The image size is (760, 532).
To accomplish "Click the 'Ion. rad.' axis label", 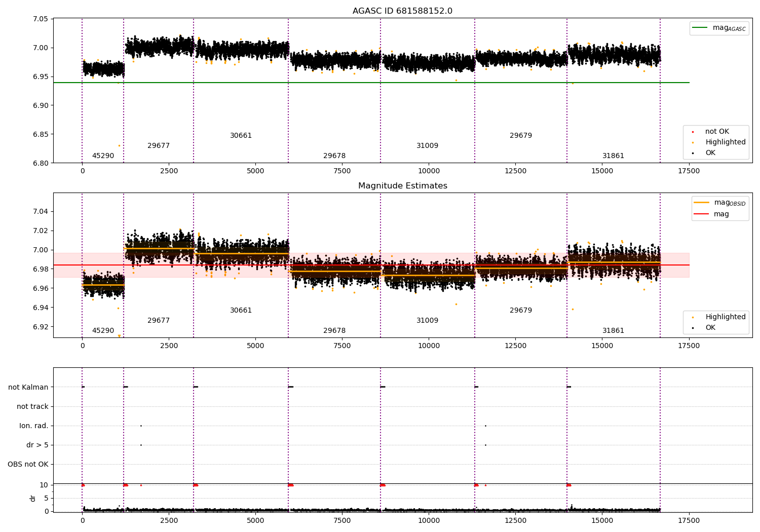I will click(34, 426).
